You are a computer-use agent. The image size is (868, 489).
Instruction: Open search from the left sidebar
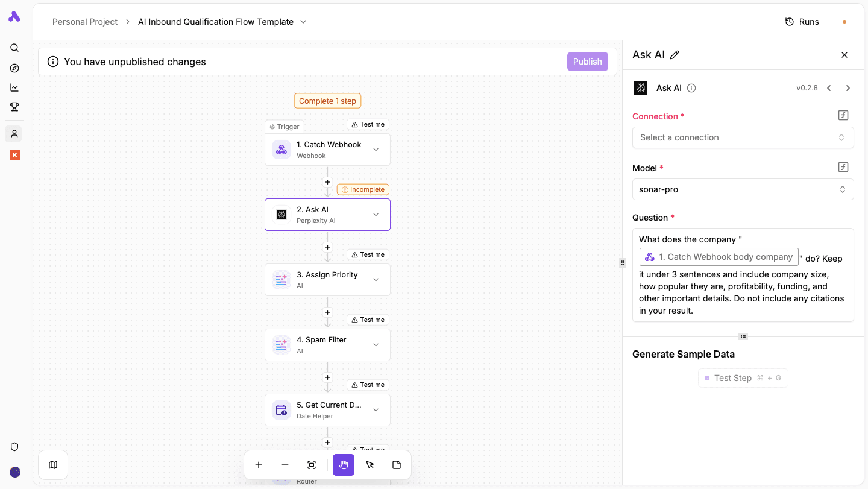(x=14, y=48)
